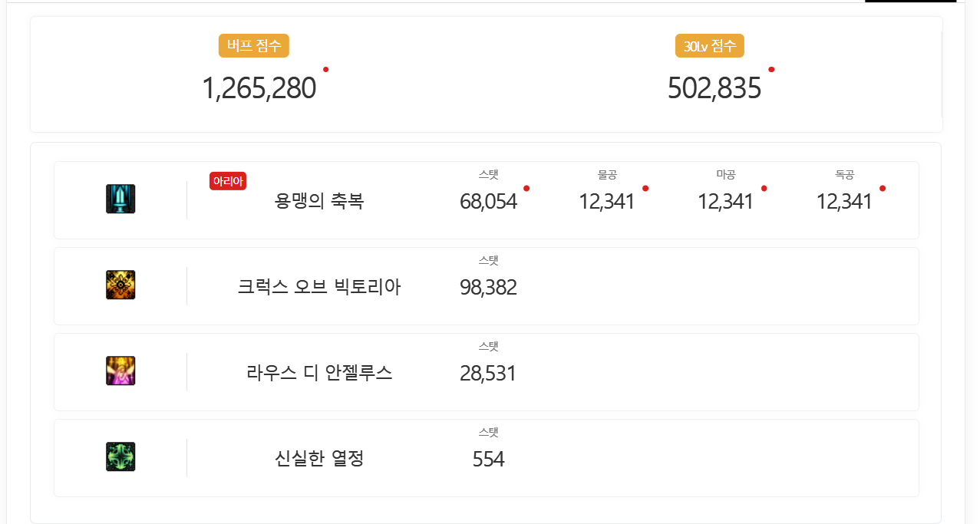Click the red dot beside 마공 12,341
The height and width of the screenshot is (524, 980).
pyautogui.click(x=764, y=189)
